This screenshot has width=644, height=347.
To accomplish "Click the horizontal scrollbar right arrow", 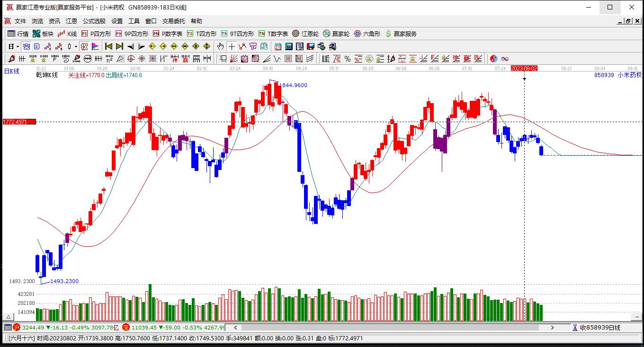I will (x=552, y=328).
